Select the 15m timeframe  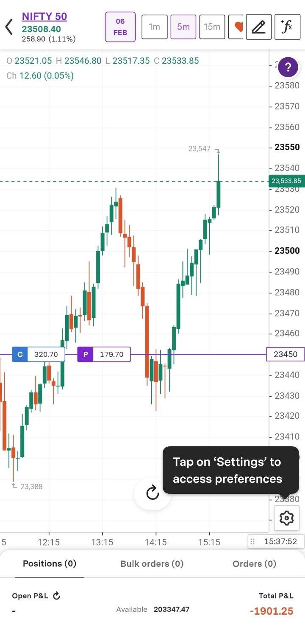point(212,27)
